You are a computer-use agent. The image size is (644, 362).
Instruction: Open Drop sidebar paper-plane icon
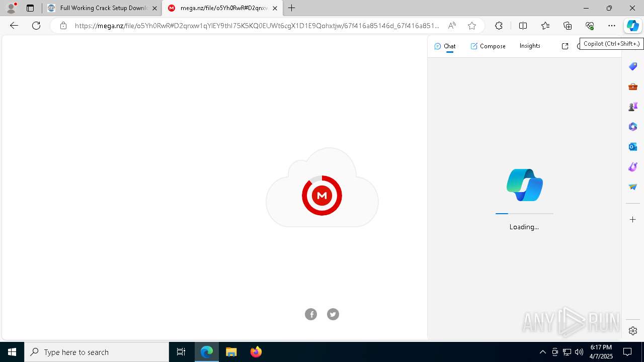pyautogui.click(x=633, y=187)
